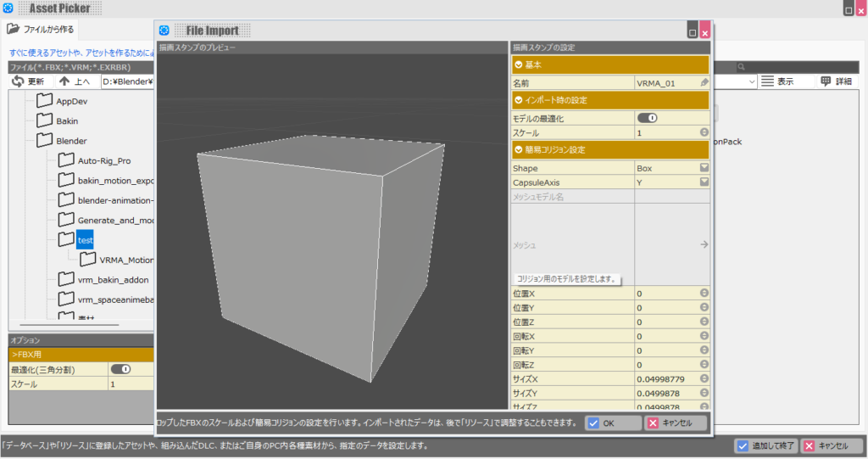Click the スケール stepper in import settings

click(704, 133)
